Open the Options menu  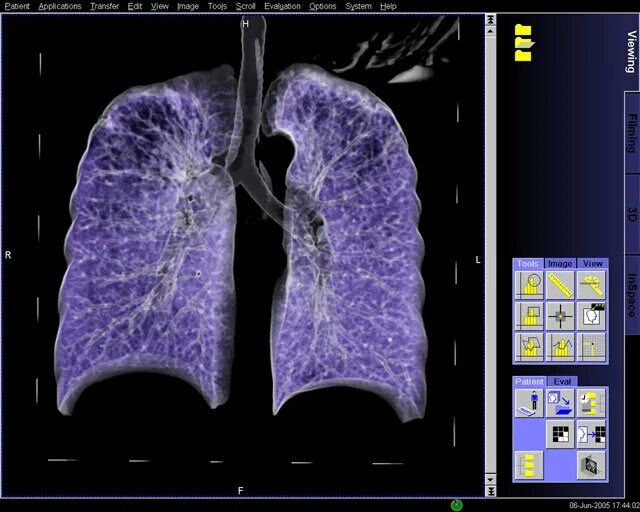(x=322, y=6)
